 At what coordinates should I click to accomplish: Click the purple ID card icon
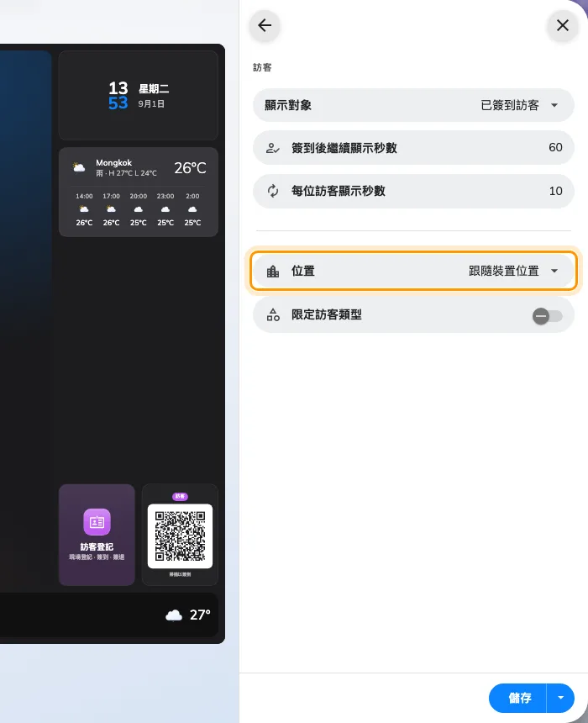tap(97, 522)
